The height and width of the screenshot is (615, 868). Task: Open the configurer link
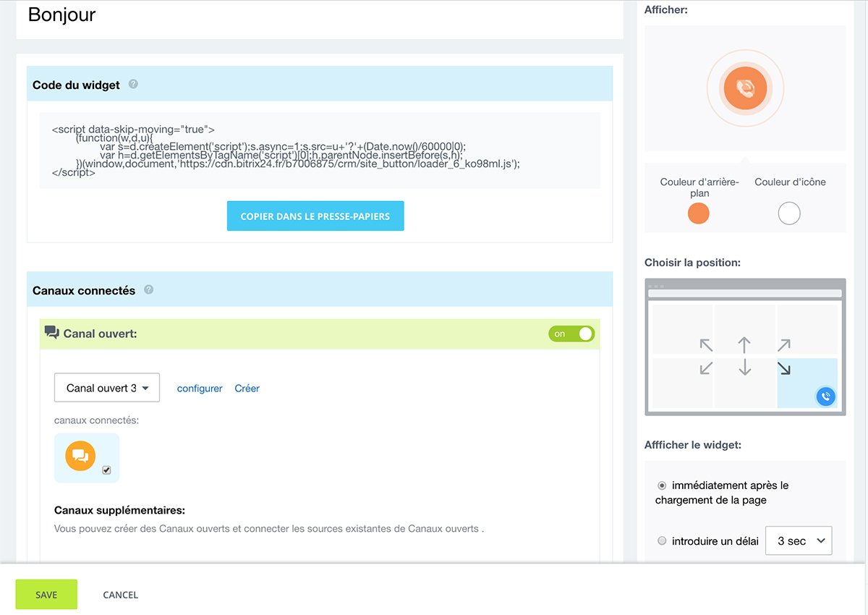200,389
